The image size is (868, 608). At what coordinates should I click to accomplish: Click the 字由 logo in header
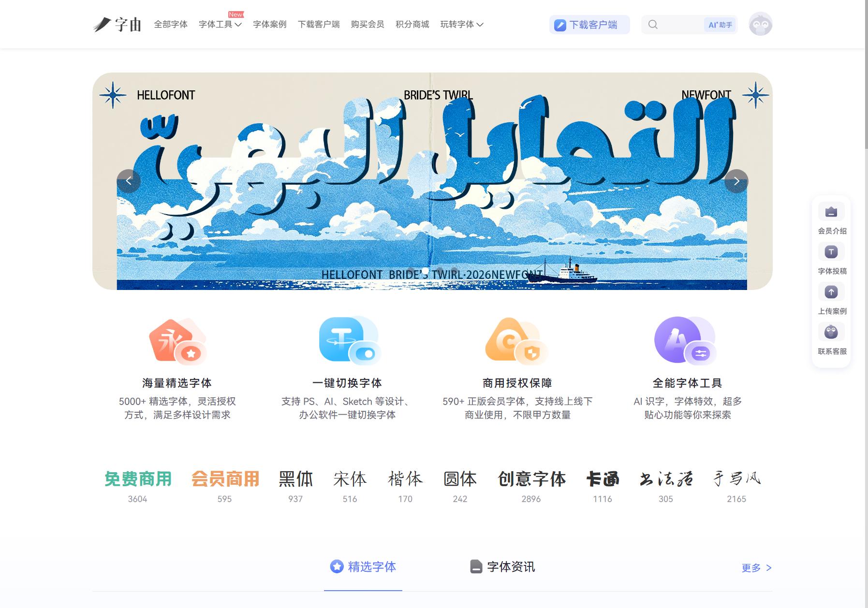[x=117, y=24]
